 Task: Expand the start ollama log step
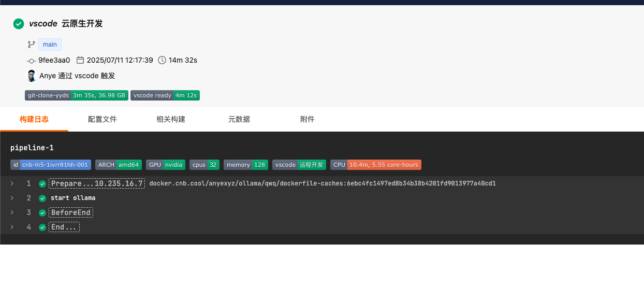(x=12, y=198)
